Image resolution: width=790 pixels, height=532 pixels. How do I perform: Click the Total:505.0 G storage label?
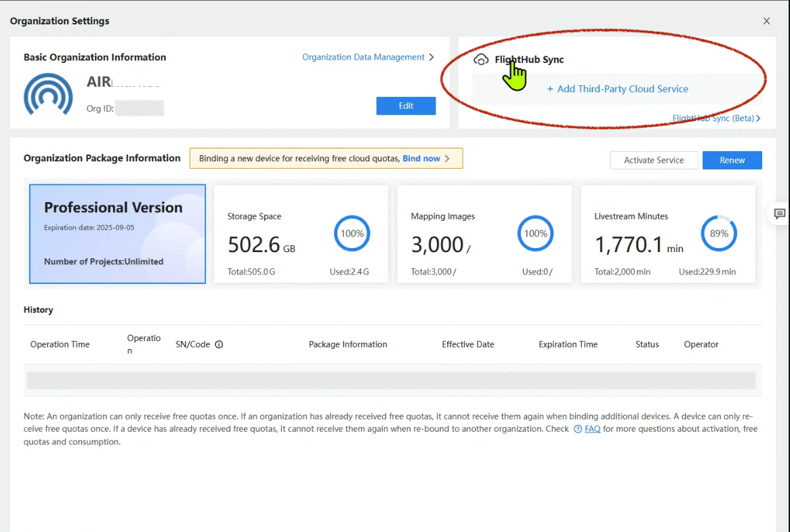click(251, 272)
